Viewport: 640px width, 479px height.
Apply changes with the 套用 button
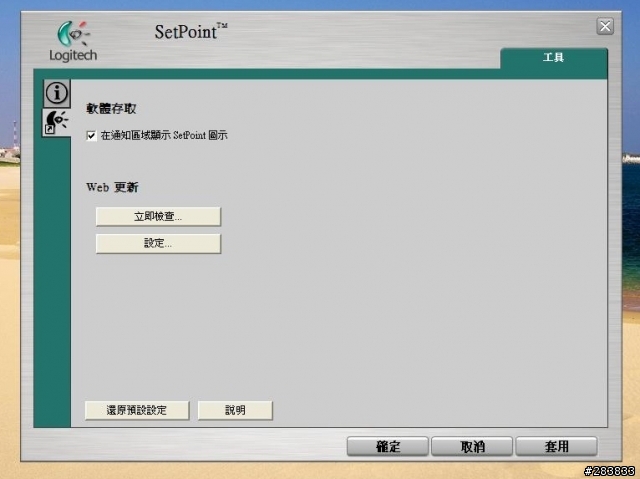556,446
